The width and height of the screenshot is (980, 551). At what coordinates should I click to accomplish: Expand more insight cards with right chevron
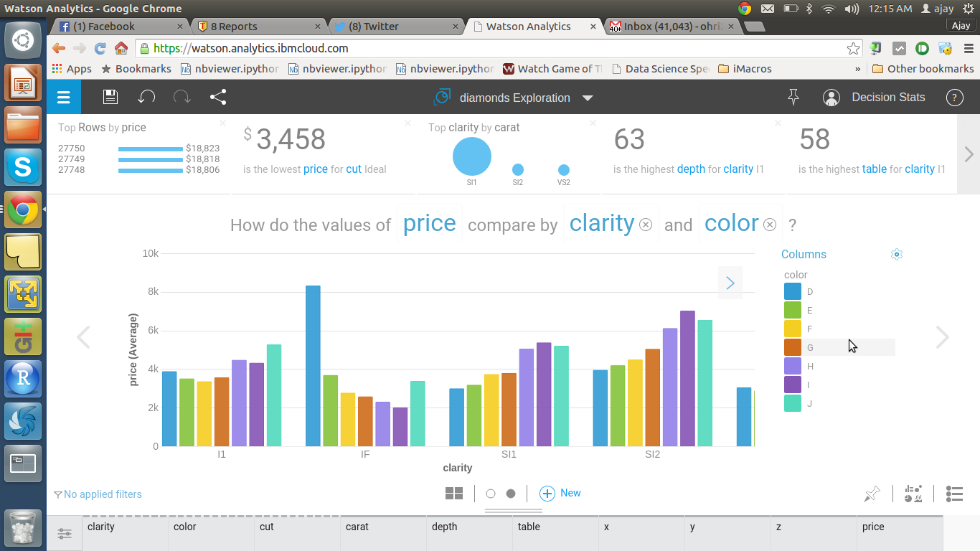969,154
